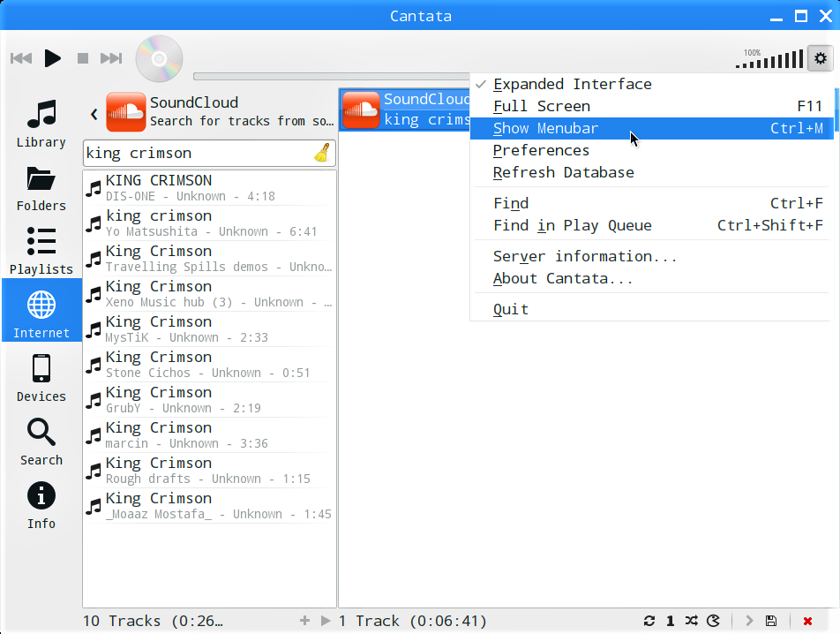840x634 pixels.
Task: Select king crimson by Yo Matsushita
Action: (209, 223)
